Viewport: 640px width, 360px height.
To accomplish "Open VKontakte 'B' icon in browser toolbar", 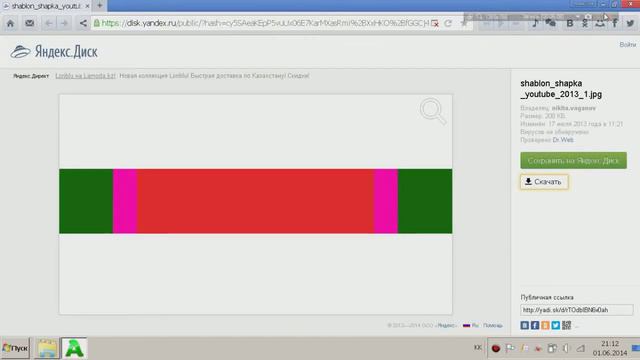I will [x=570, y=23].
